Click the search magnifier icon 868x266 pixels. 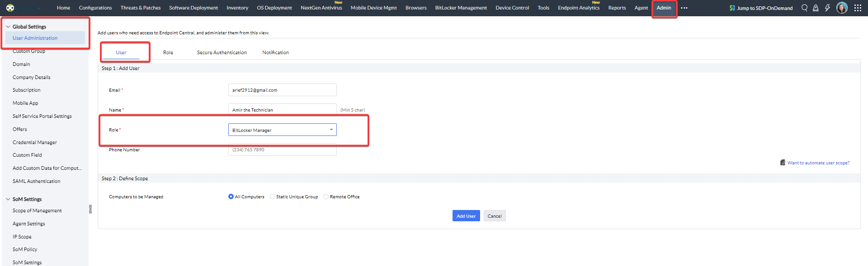pyautogui.click(x=804, y=8)
